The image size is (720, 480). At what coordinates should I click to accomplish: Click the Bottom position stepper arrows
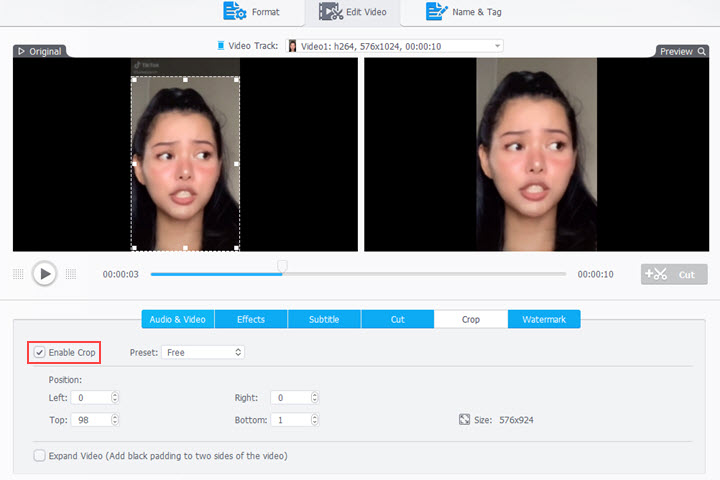[315, 420]
